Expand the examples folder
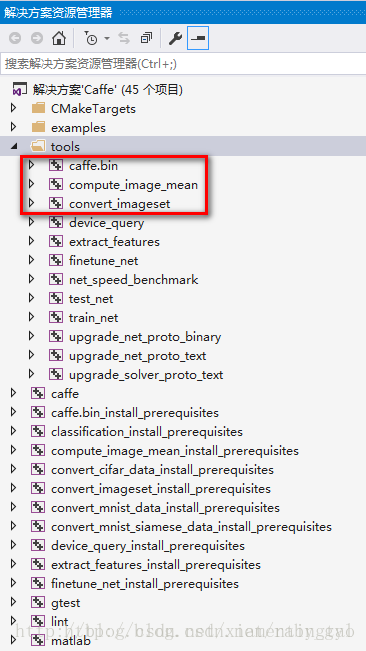Image resolution: width=366 pixels, height=651 pixels. pos(14,127)
